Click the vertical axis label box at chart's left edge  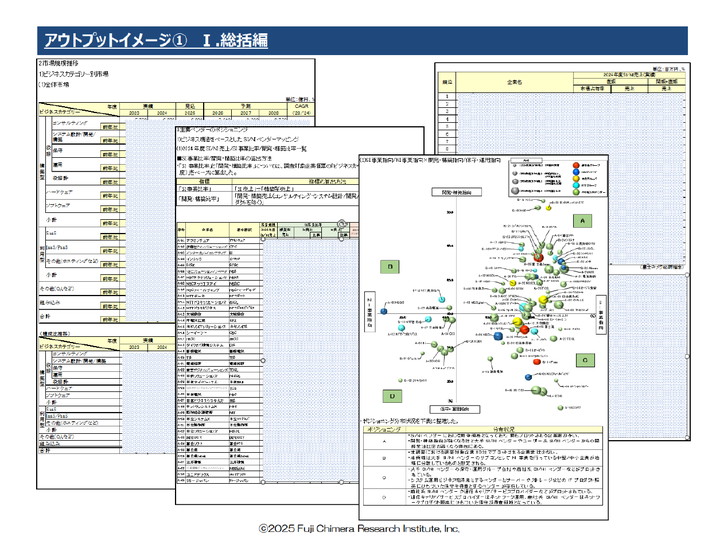(370, 312)
